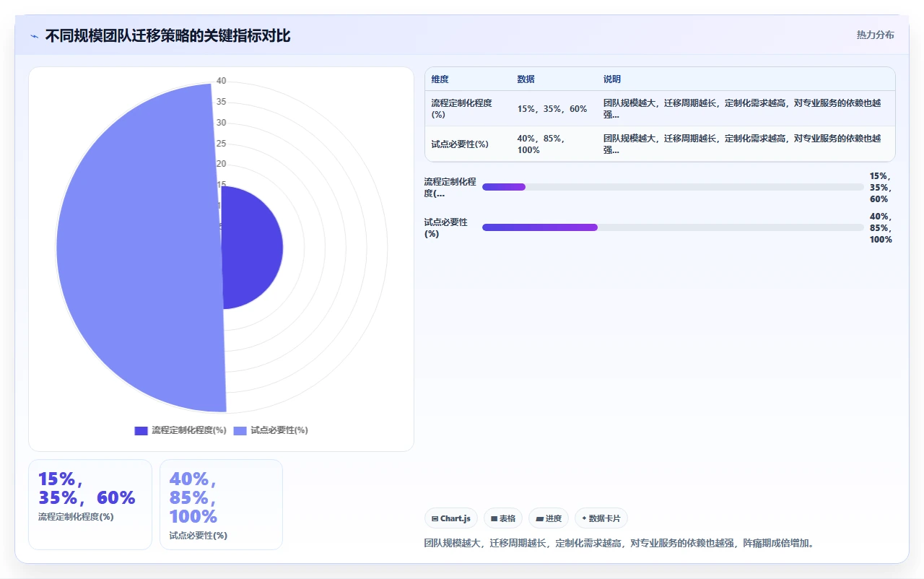Screen dimensions: 924x579
Task: Select the 数据卡片 tag
Action: coord(601,518)
